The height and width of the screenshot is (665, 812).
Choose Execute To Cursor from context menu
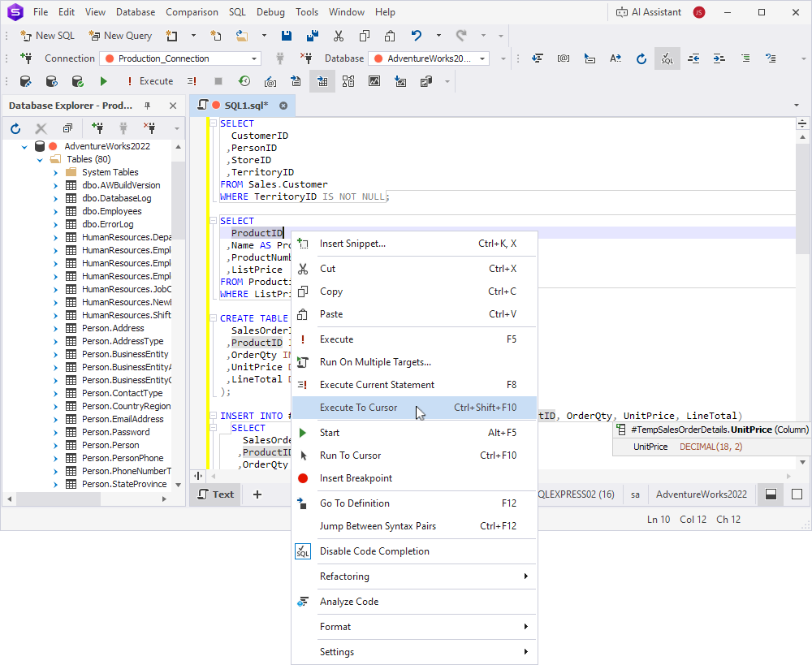(358, 408)
